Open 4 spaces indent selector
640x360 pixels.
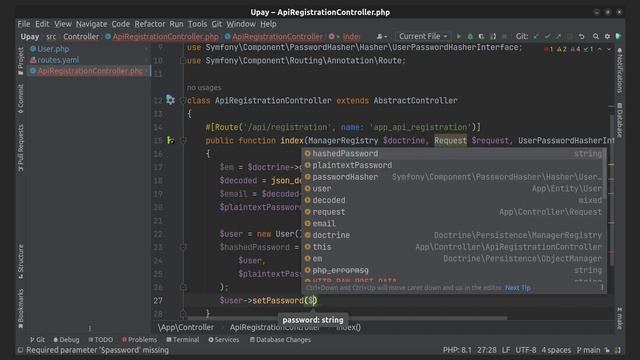556,350
